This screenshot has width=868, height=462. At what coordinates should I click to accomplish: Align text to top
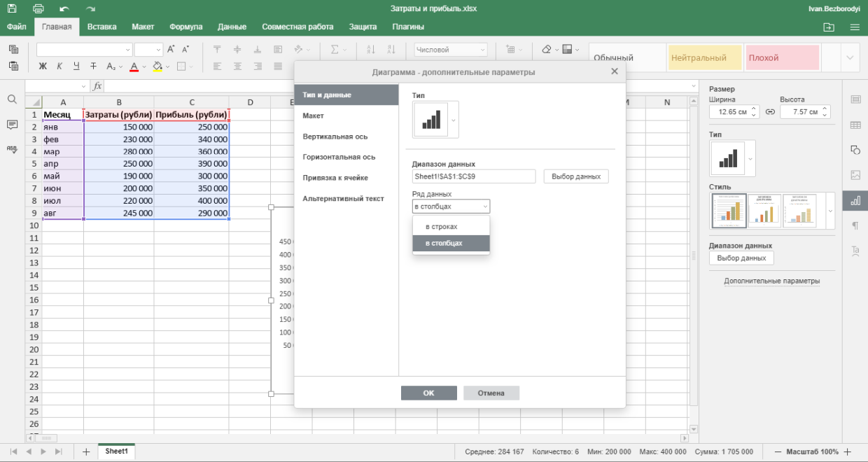tap(217, 50)
